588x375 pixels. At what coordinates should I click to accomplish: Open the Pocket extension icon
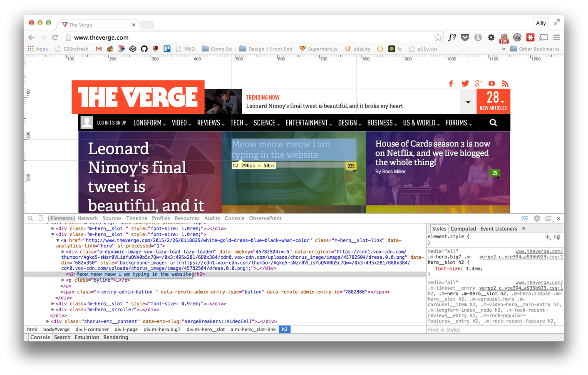point(465,37)
